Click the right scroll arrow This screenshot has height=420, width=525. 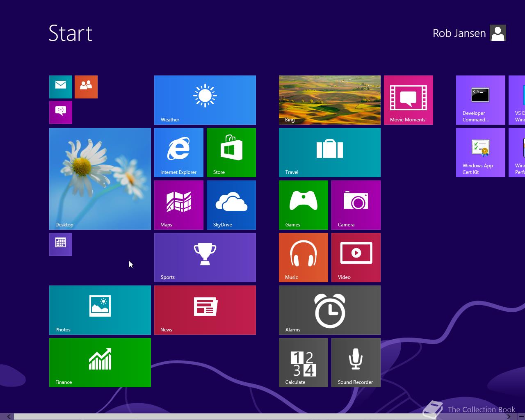coord(509,416)
